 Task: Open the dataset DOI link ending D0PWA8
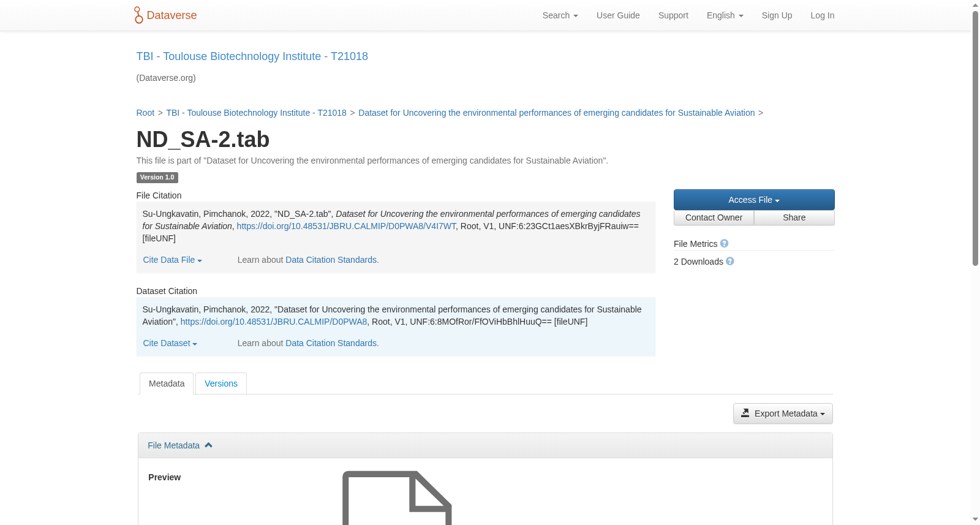[274, 322]
